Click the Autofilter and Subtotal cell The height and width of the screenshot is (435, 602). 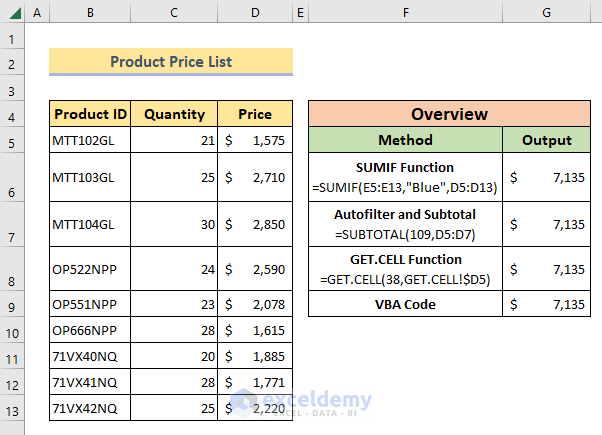coord(405,223)
